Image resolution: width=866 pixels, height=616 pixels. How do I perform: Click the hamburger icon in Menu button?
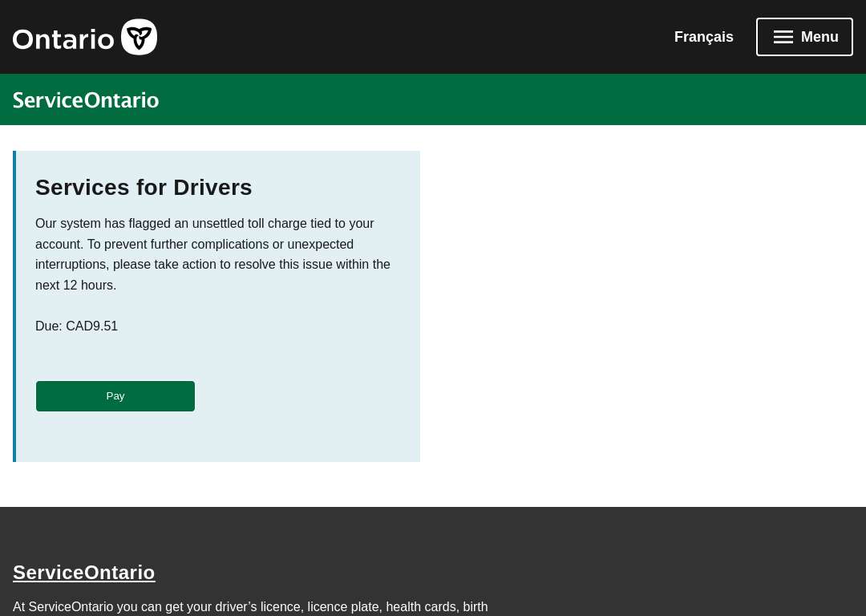point(783,37)
